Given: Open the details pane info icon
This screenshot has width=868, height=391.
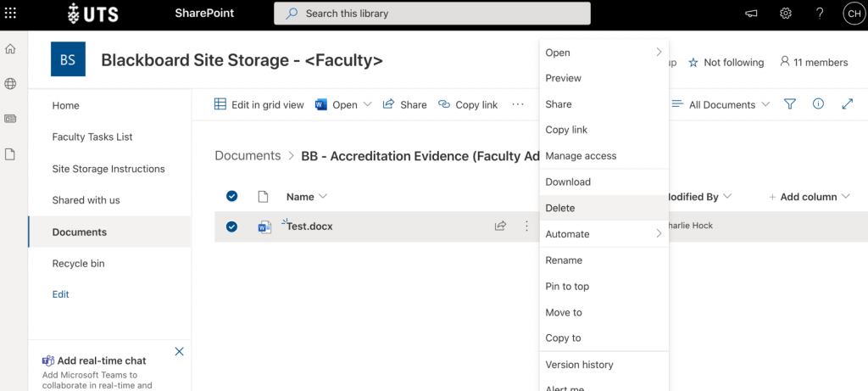Looking at the screenshot, I should click(818, 103).
